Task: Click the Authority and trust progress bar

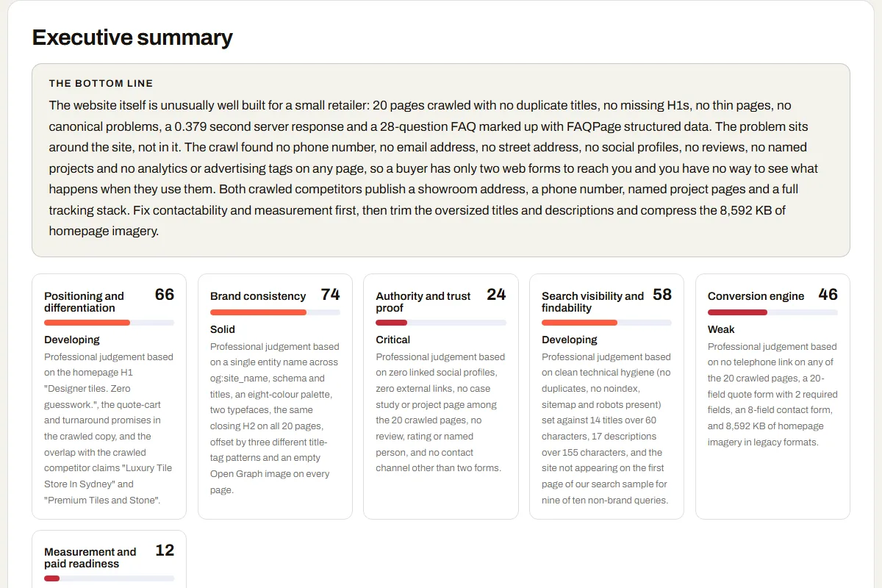Action: click(x=441, y=323)
